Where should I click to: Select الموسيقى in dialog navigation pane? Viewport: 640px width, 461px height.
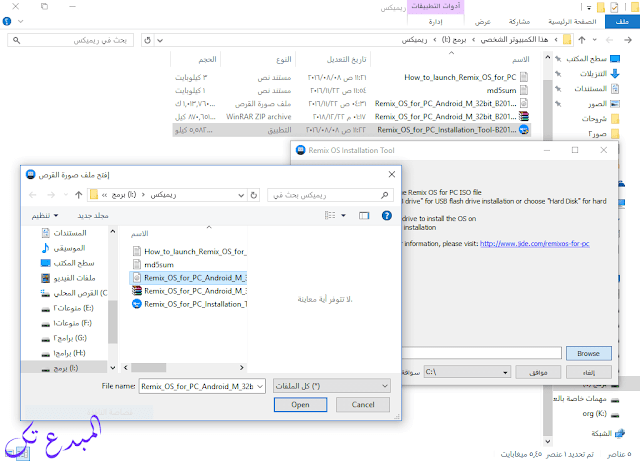click(x=64, y=248)
